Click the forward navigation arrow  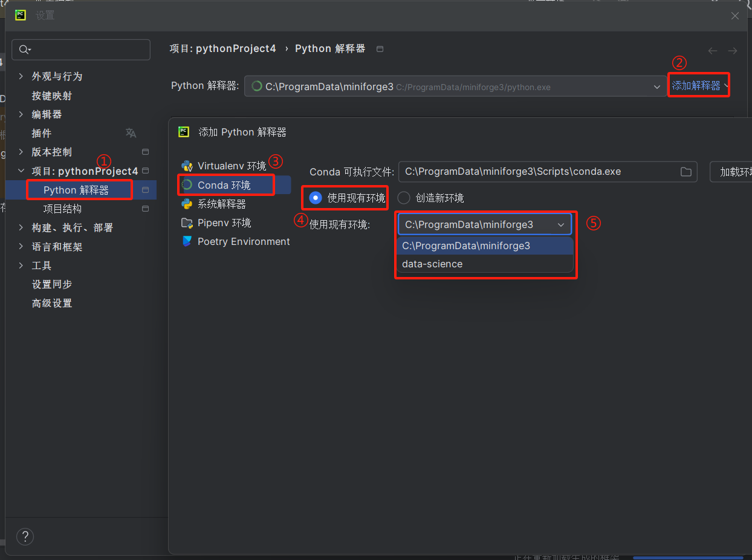tap(733, 51)
